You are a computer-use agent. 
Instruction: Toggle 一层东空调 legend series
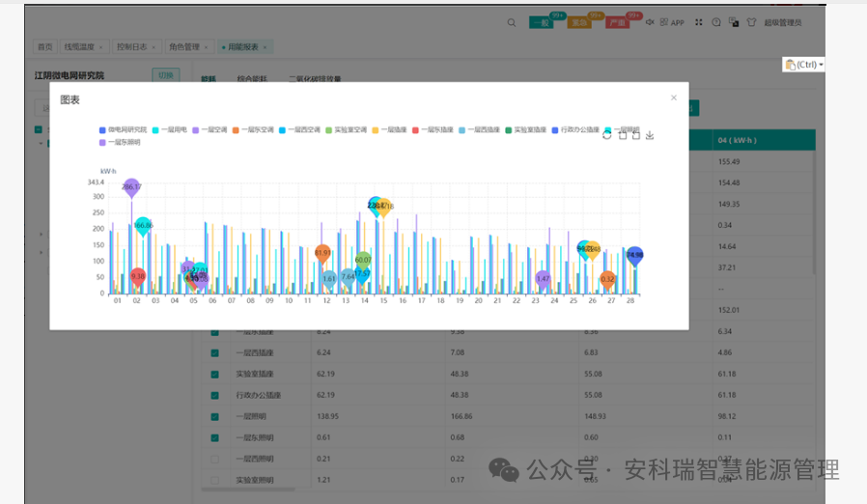point(253,130)
